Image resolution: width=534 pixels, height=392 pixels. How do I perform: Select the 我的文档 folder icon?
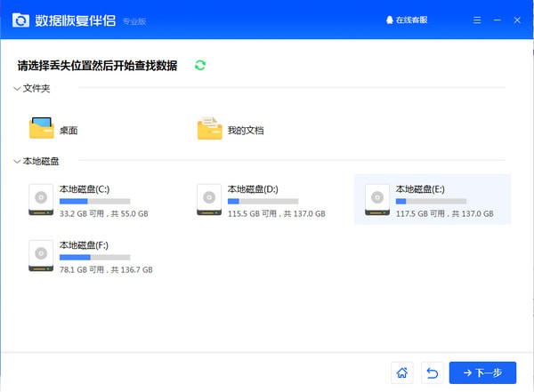click(x=209, y=129)
